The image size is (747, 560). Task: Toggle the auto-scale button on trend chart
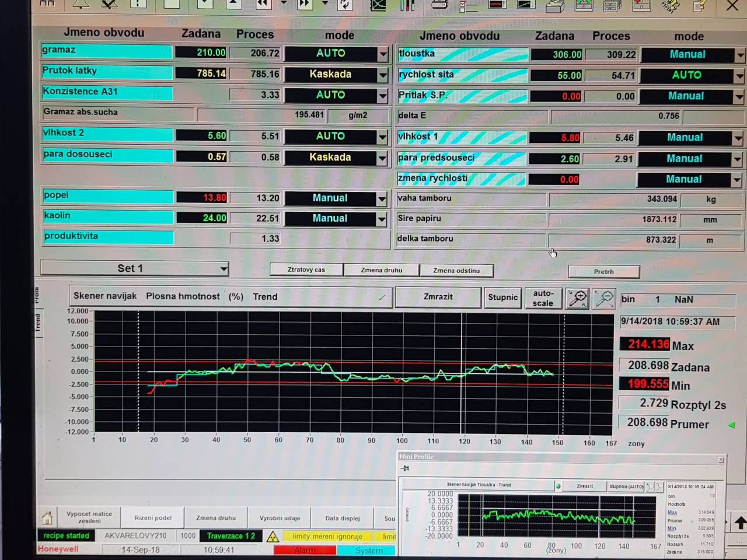click(543, 298)
